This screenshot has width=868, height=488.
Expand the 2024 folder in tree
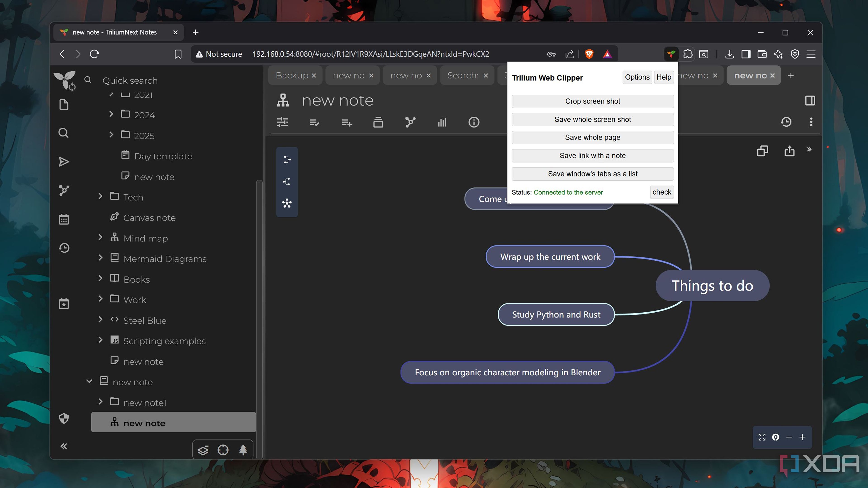[x=111, y=114]
